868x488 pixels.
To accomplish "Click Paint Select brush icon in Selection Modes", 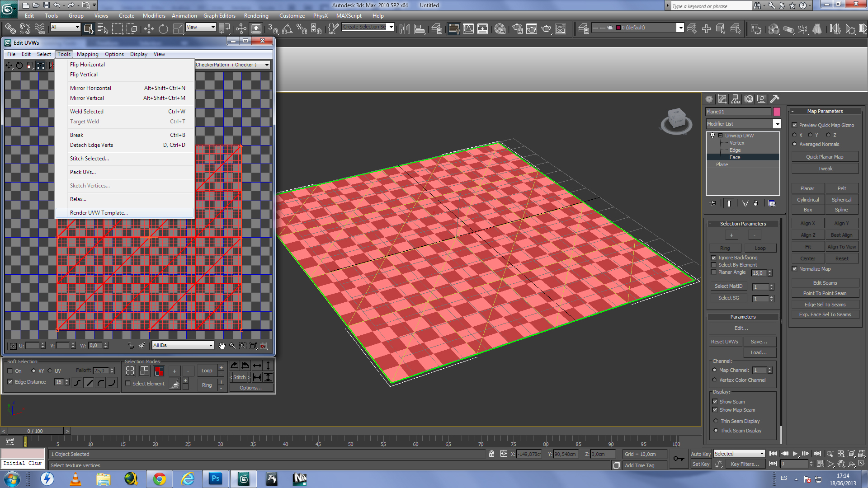I will click(x=175, y=385).
